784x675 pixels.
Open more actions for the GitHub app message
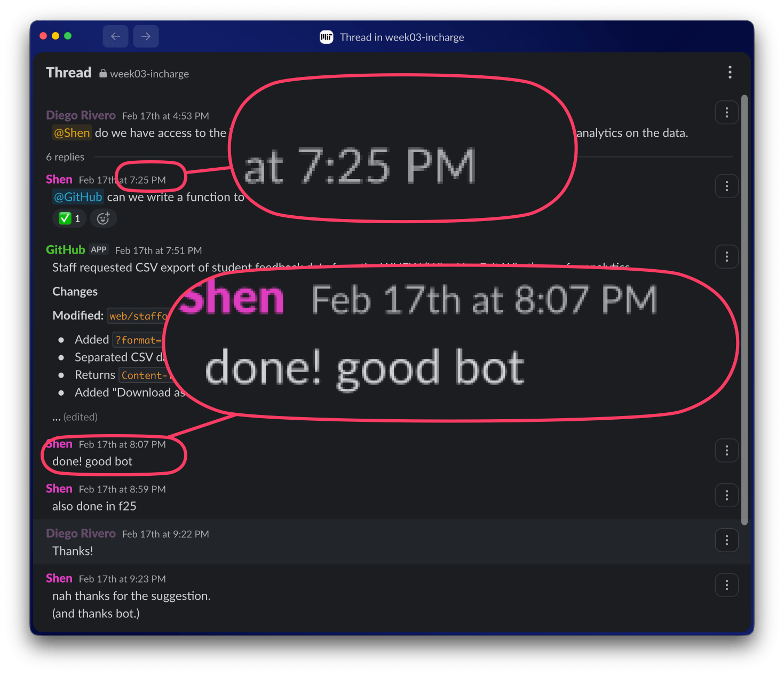(726, 257)
